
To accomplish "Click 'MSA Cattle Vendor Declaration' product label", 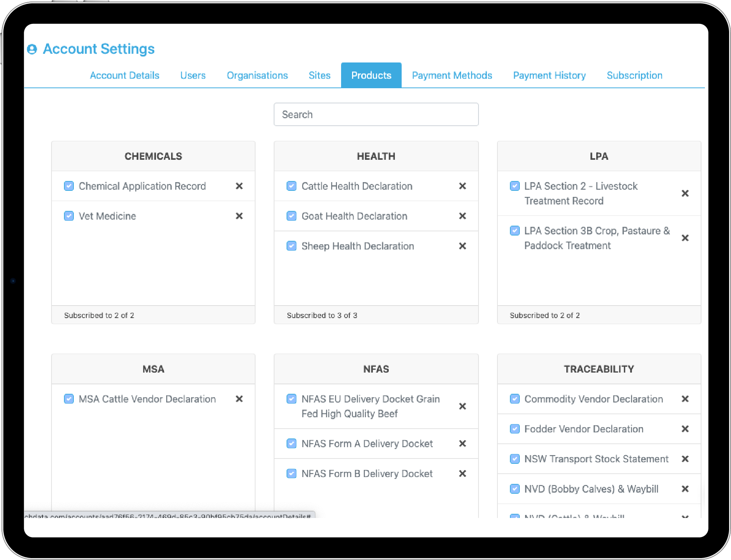I will click(x=147, y=399).
